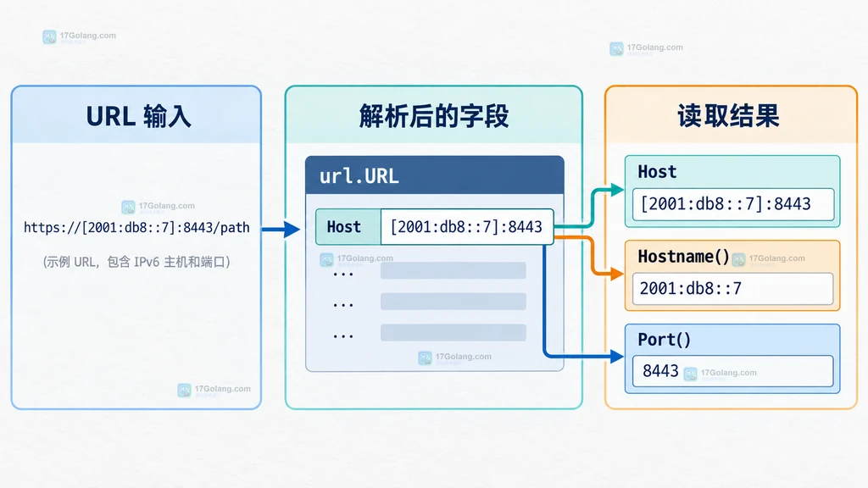Select Host value [2001:db8::7]:8443 inside url.URL
The image size is (868, 488).
[466, 227]
